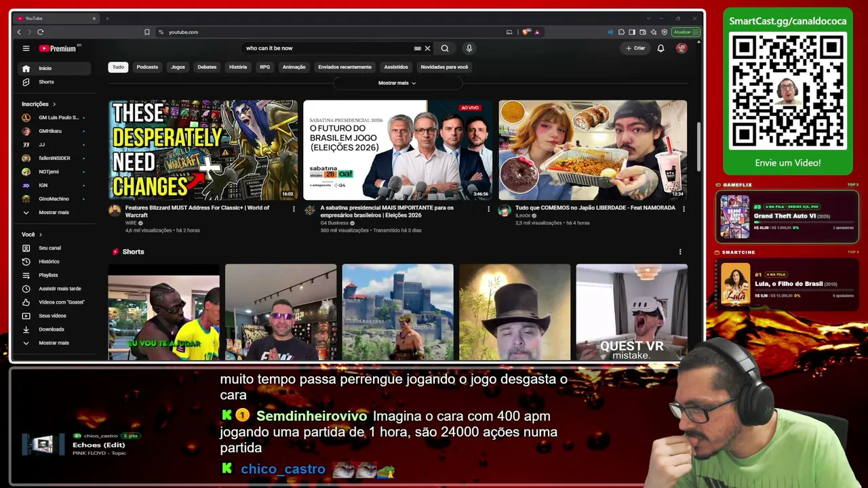This screenshot has width=868, height=488.
Task: Select the Enviados recentemente chip
Action: pyautogui.click(x=344, y=67)
